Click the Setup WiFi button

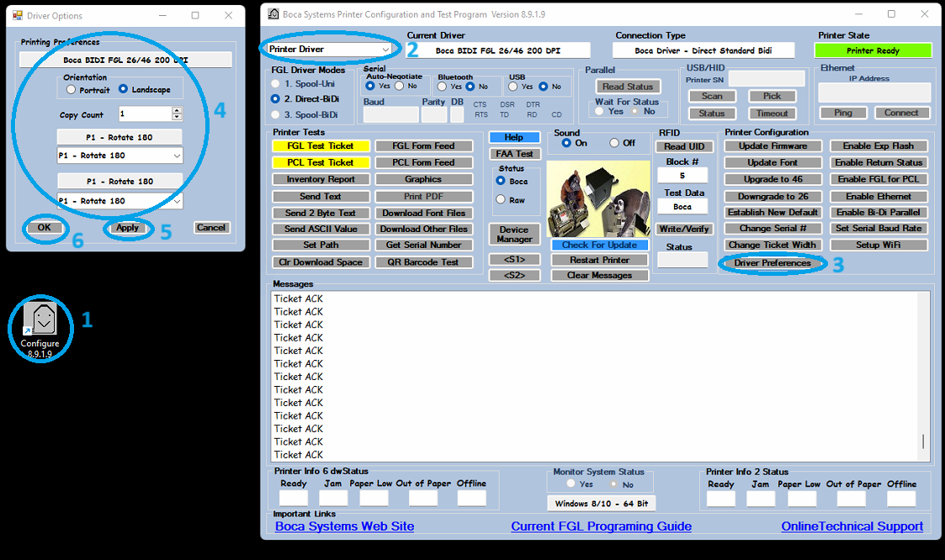tap(879, 245)
